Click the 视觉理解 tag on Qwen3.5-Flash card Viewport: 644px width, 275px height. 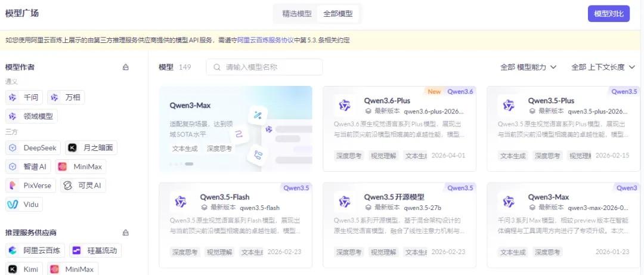tap(219, 252)
